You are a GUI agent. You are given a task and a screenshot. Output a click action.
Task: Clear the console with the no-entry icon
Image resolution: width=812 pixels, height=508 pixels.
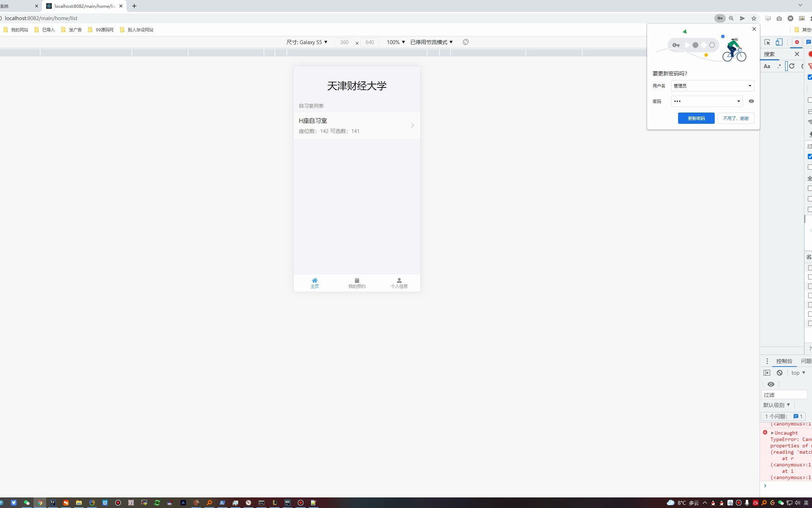tap(780, 373)
